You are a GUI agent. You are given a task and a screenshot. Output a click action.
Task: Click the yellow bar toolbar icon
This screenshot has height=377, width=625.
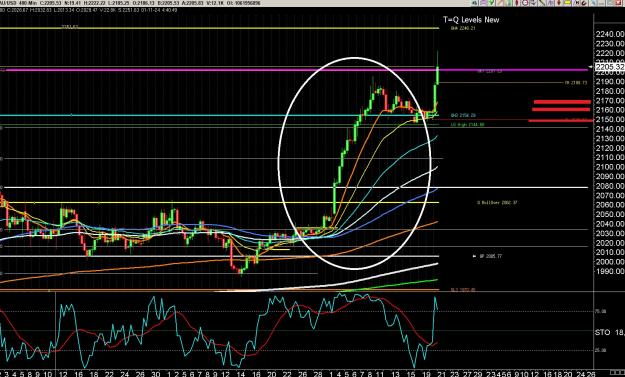pos(568,2)
